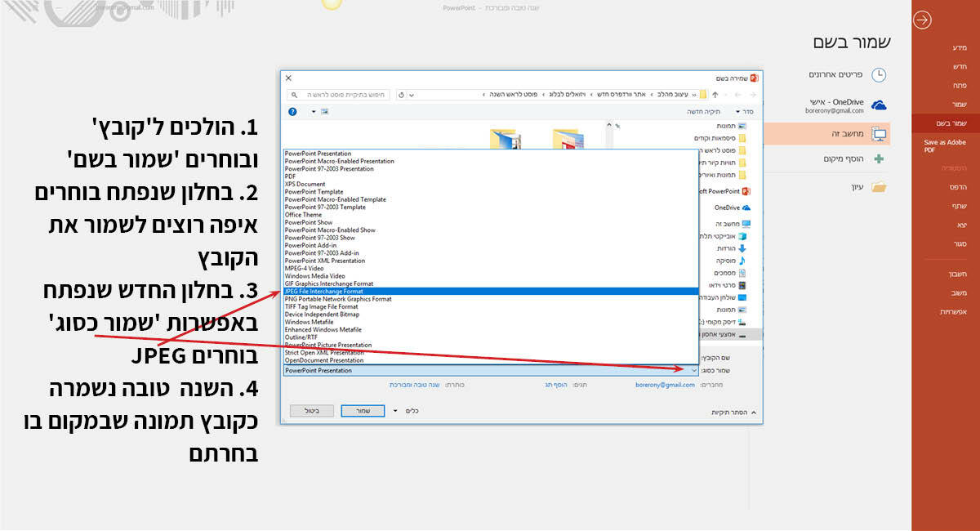980x531 pixels.
Task: Click 'Save as Adobe PDF' in sidebar
Action: [945, 146]
